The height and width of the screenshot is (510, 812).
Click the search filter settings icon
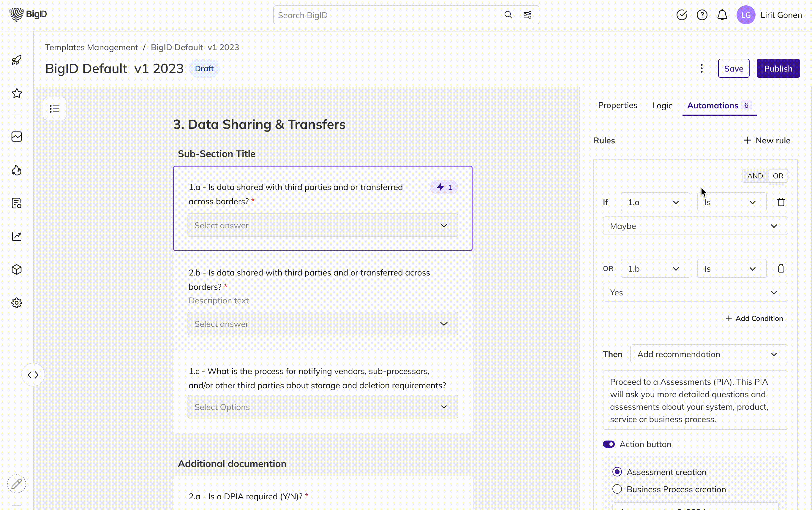point(527,15)
